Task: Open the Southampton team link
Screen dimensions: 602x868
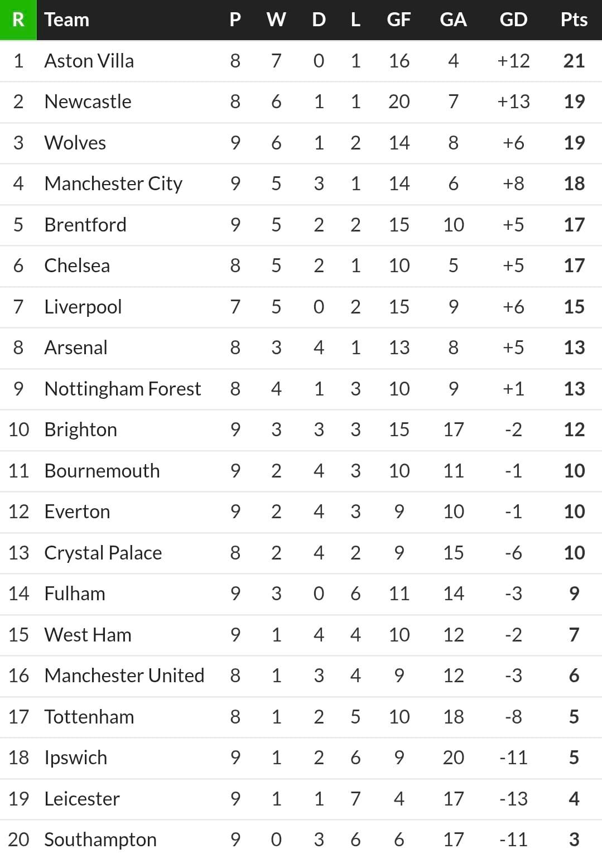Action: [100, 840]
